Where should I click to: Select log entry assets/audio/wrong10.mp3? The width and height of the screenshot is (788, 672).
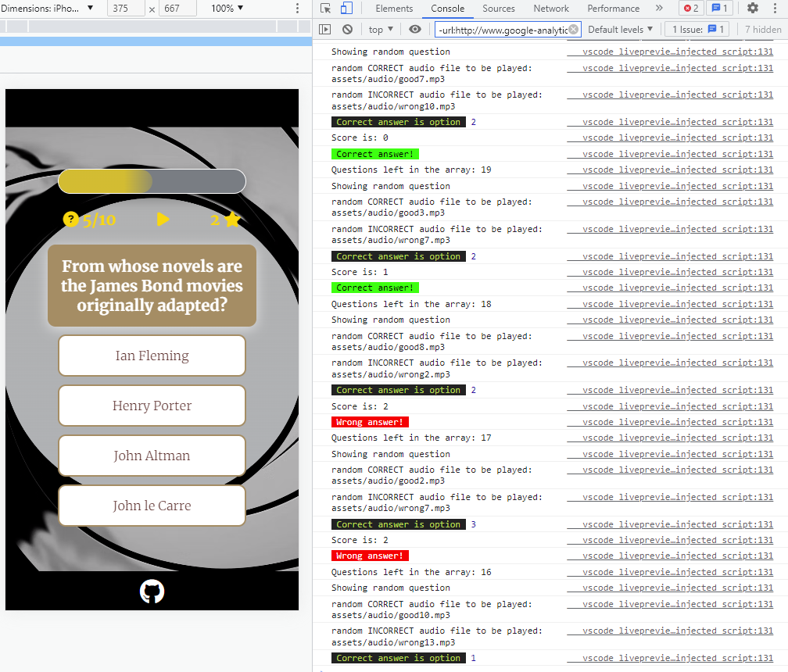[x=393, y=106]
